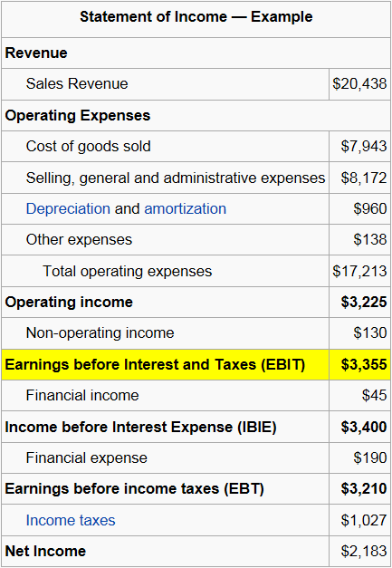392x568 pixels.
Task: Open the Depreciation link
Action: coord(68,209)
